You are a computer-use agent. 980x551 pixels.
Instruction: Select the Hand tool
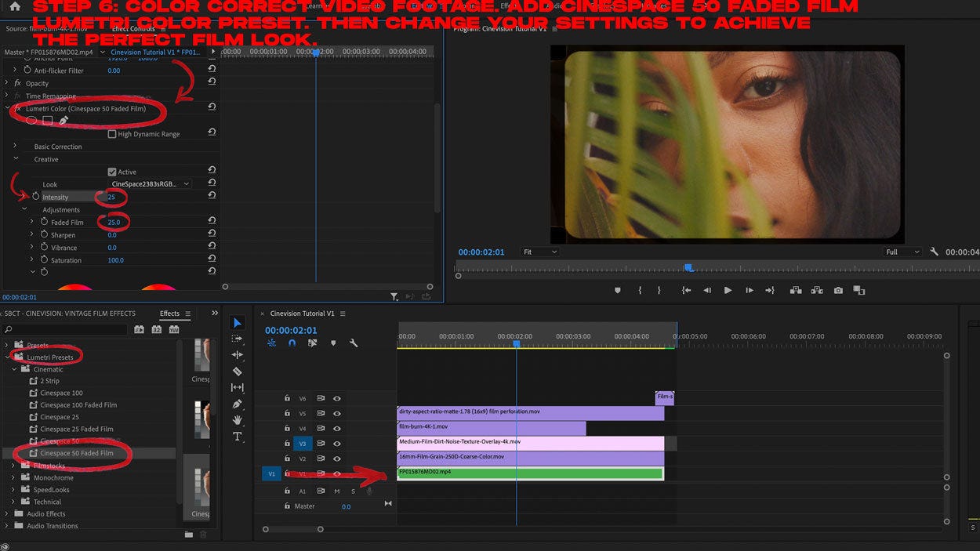[238, 420]
